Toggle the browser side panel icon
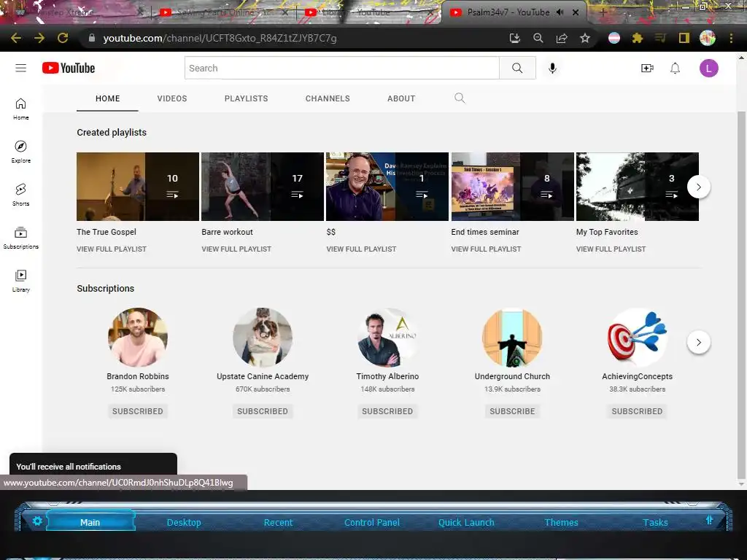Viewport: 747px width, 560px height. click(684, 38)
